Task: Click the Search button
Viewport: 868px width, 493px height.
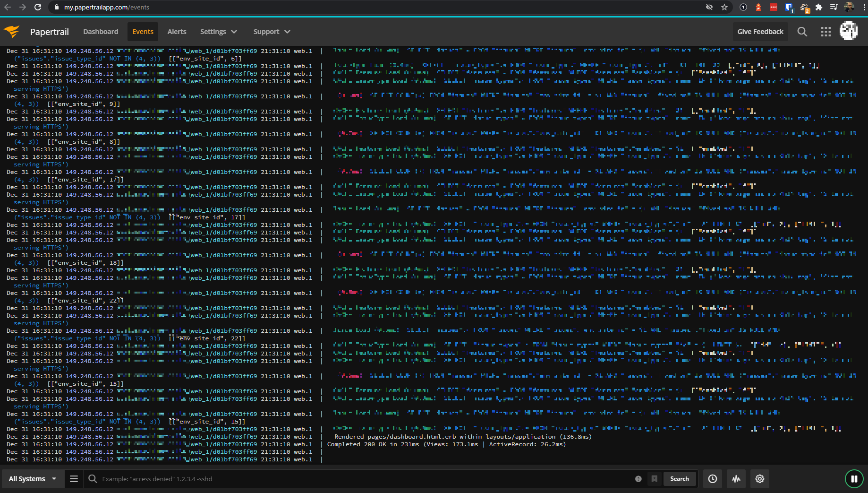Action: 680,479
